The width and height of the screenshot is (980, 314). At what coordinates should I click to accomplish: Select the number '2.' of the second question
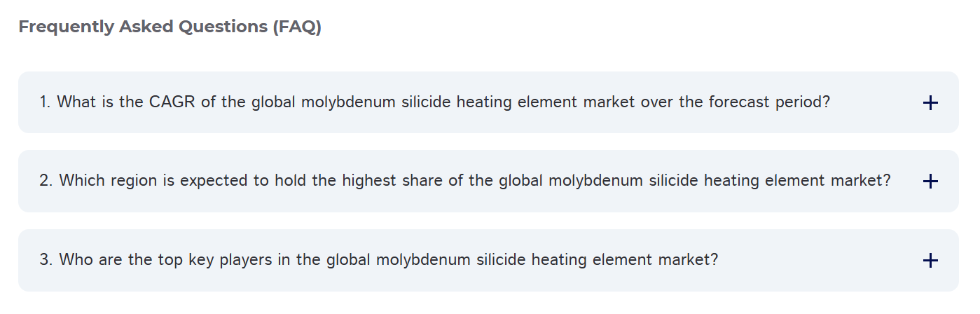point(46,181)
